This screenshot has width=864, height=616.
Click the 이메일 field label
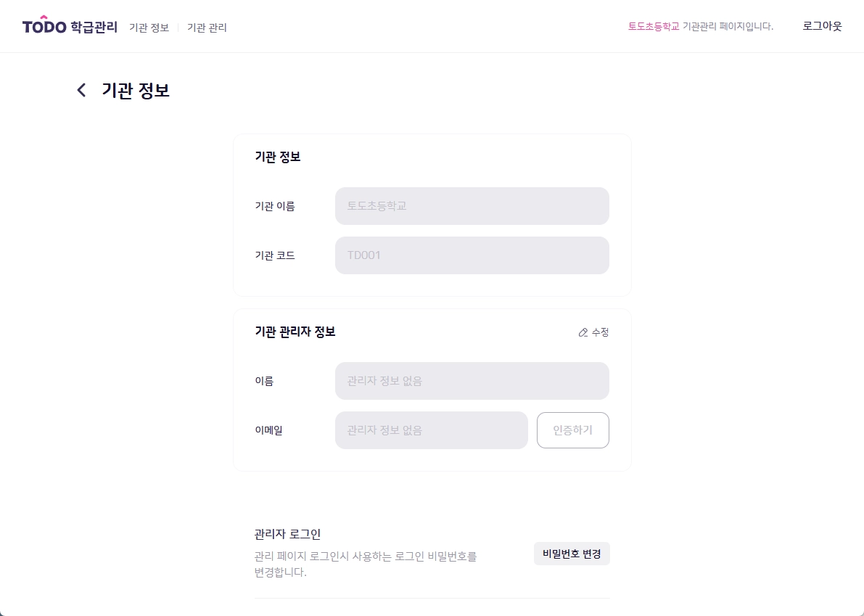(x=268, y=430)
